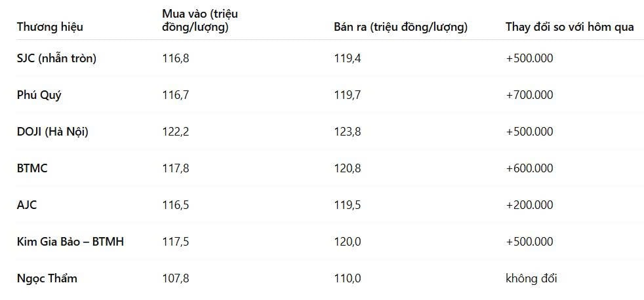The width and height of the screenshot is (644, 300).
Task: Select the Mua vào column header
Action: (x=200, y=21)
